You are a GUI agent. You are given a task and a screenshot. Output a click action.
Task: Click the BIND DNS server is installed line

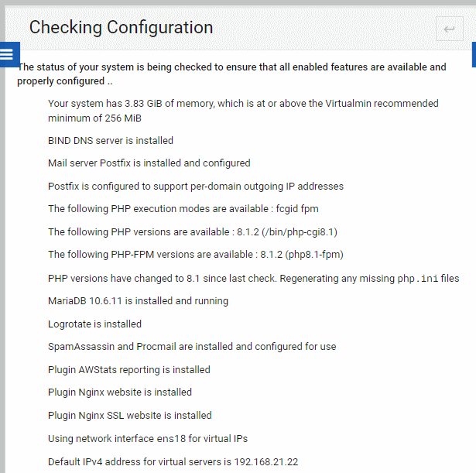click(x=111, y=141)
